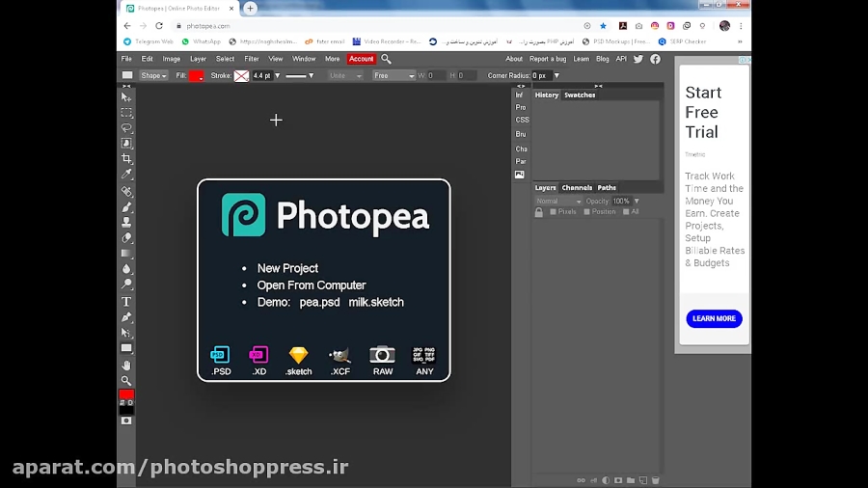Select the Gradient tool
The height and width of the screenshot is (488, 868).
coord(126,254)
